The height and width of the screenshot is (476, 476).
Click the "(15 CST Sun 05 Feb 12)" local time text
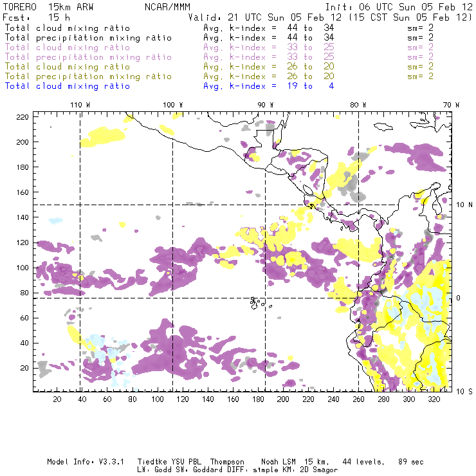[410, 17]
